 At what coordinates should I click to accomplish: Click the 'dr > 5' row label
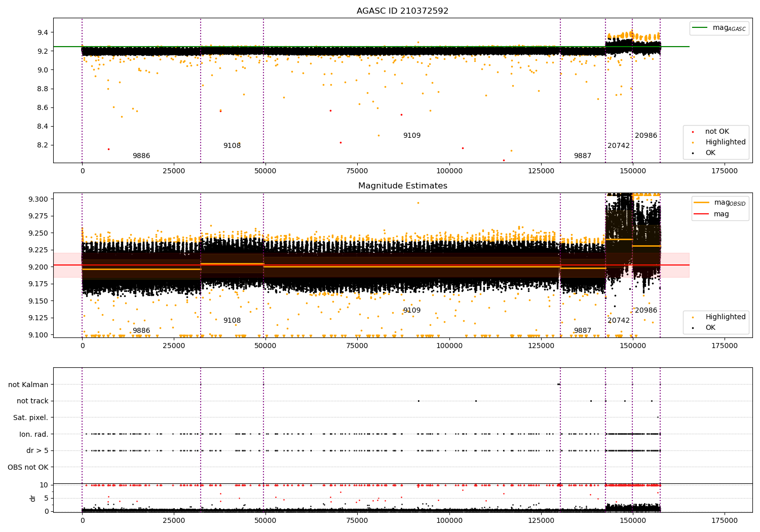pos(37,450)
